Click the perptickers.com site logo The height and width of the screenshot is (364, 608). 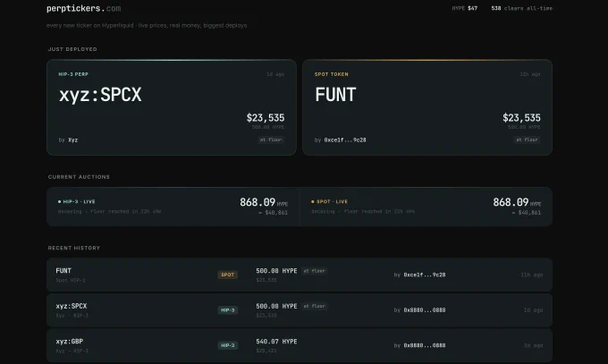(83, 8)
